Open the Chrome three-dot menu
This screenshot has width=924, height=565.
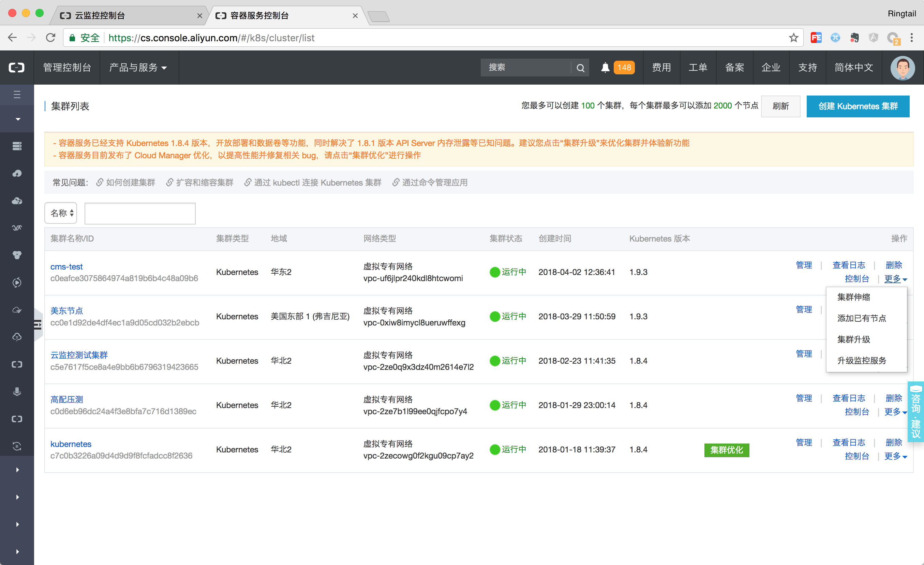pos(912,38)
